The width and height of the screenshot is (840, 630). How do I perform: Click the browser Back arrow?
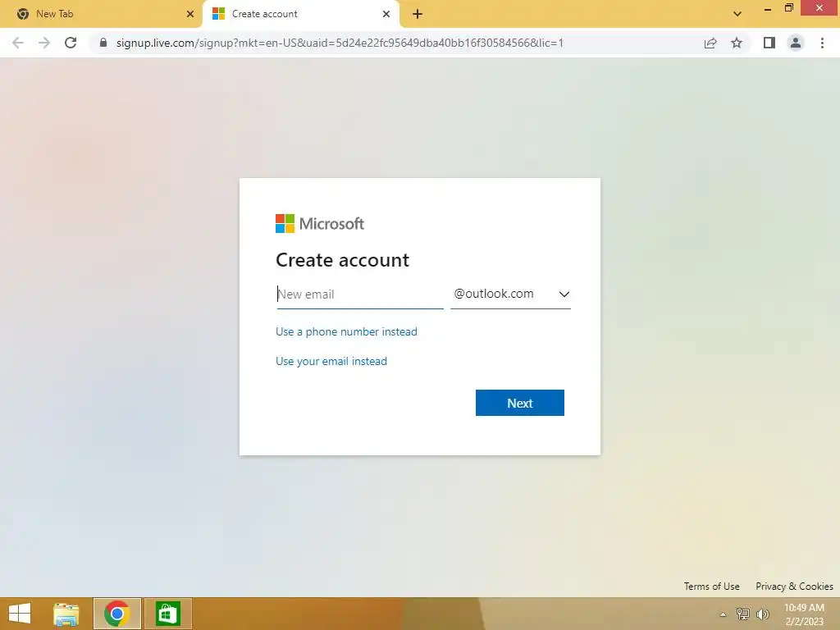click(18, 43)
